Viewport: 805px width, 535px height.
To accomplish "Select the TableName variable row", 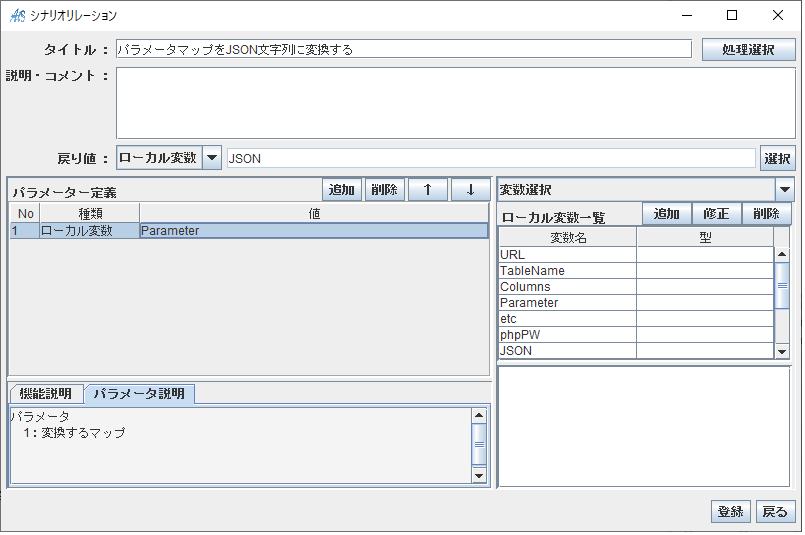I will 636,271.
